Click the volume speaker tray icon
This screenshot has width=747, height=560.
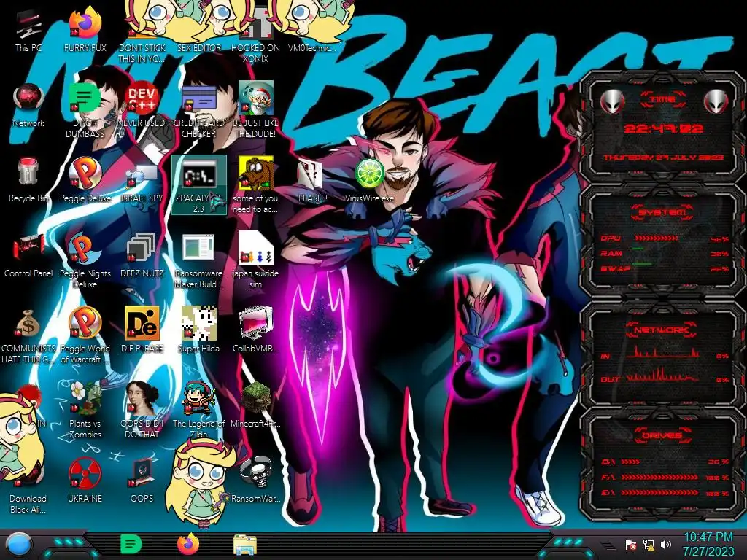(666, 544)
